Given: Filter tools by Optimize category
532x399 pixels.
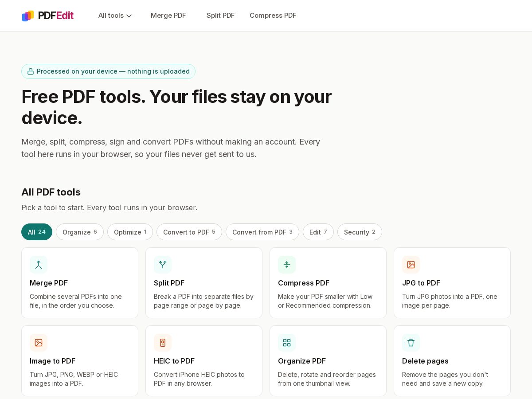Looking at the screenshot, I should [x=130, y=232].
